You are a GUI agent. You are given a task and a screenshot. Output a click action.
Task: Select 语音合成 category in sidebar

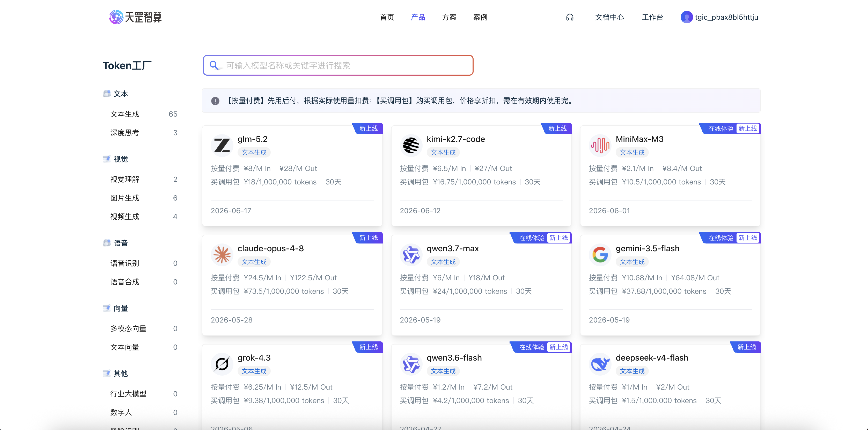tap(144, 282)
